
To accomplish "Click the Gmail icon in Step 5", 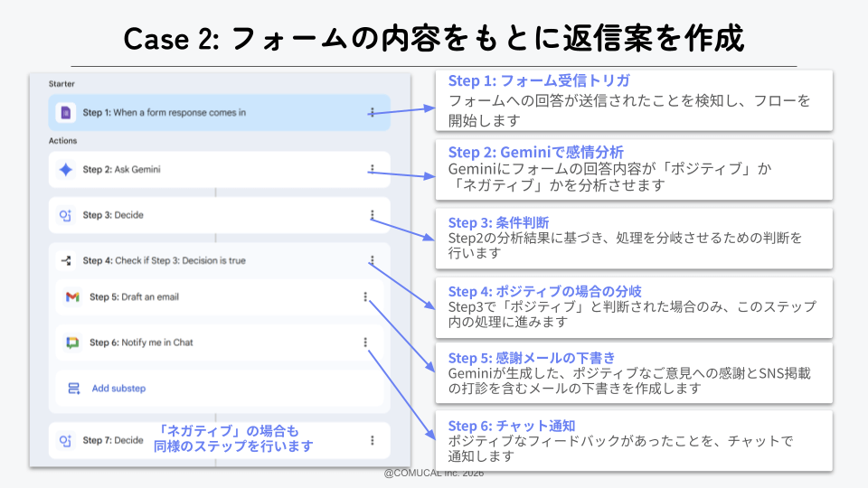I will click(72, 297).
